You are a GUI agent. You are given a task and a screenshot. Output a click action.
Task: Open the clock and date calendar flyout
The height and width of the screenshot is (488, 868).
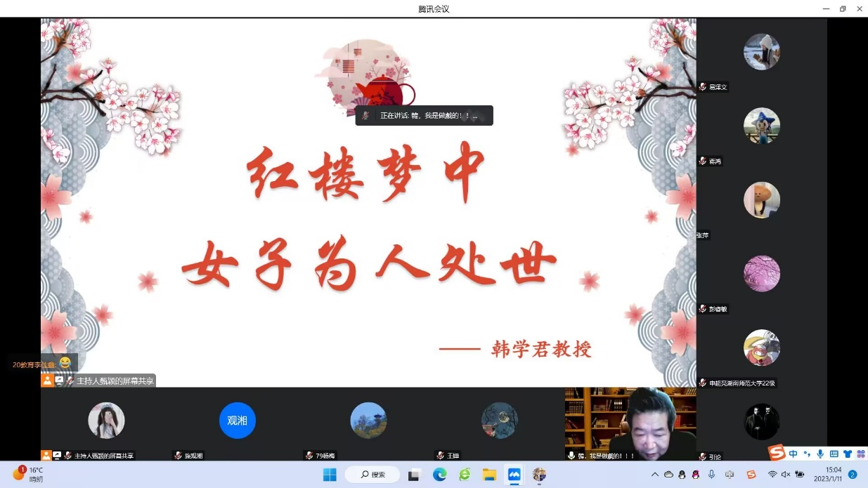coord(827,475)
